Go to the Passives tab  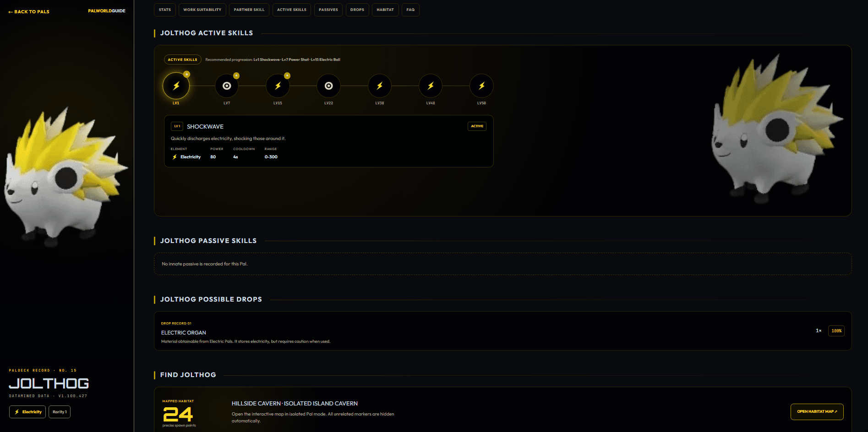tap(328, 10)
